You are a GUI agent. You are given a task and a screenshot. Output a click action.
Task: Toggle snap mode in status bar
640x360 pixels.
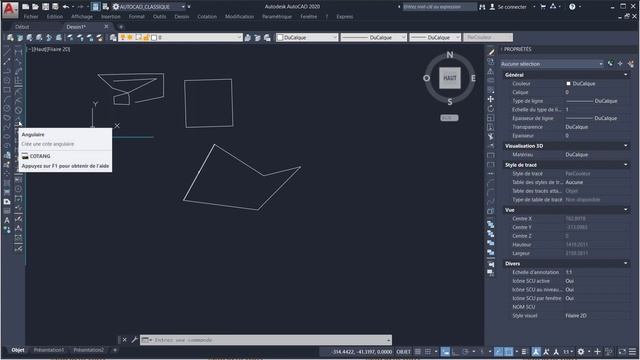[x=428, y=352]
